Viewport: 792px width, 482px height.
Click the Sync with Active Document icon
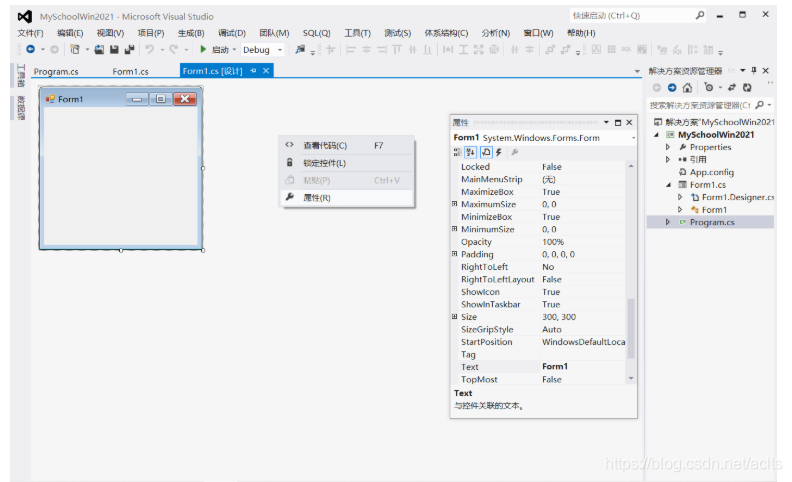[732, 87]
